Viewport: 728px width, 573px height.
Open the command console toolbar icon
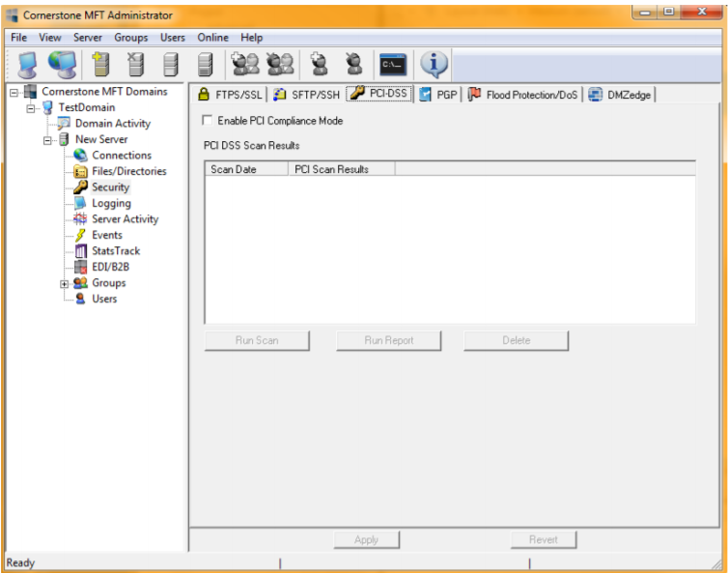(393, 65)
